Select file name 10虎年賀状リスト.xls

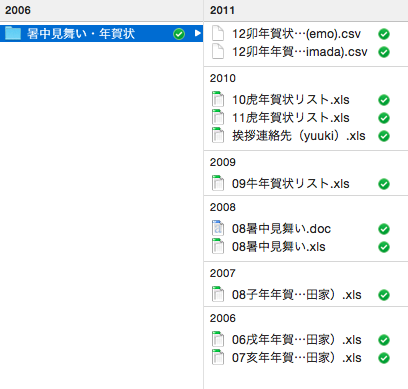point(291,100)
